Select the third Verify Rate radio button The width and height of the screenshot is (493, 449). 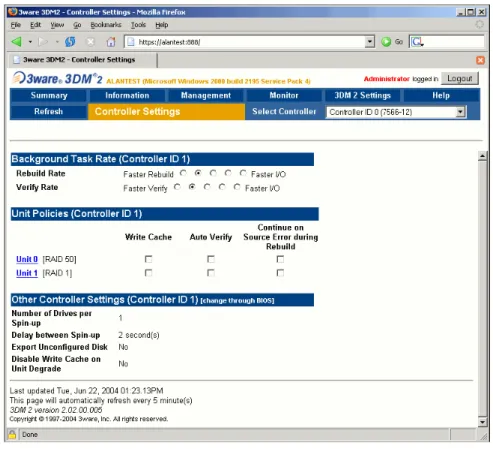click(207, 187)
